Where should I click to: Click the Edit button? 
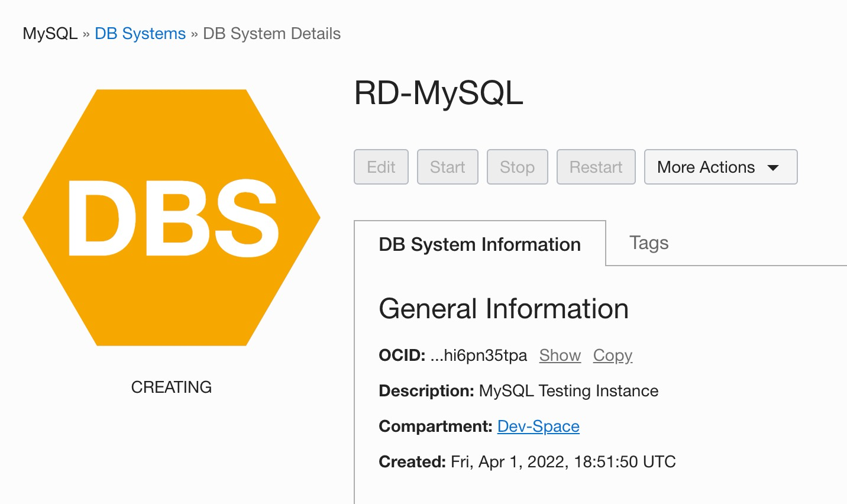coord(381,167)
